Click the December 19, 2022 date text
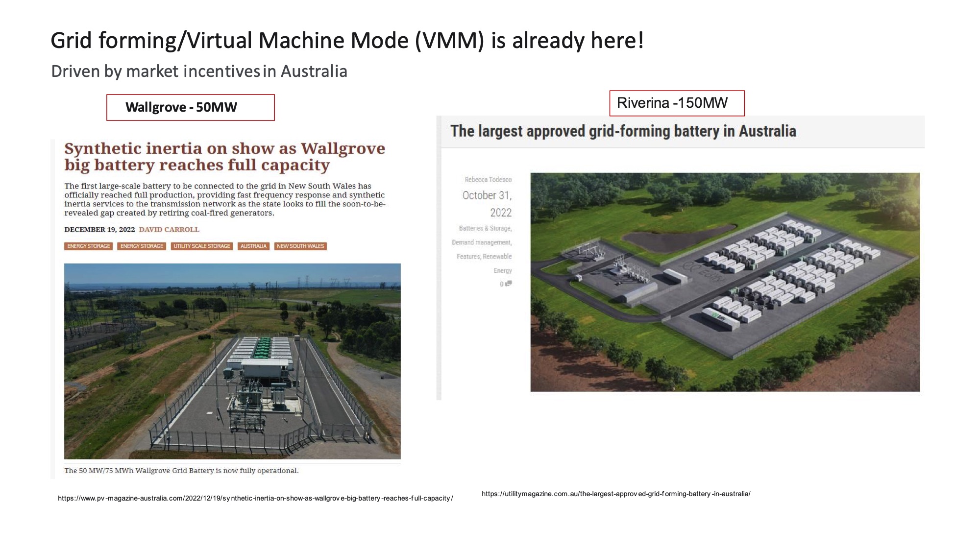The image size is (980, 551). [x=99, y=229]
